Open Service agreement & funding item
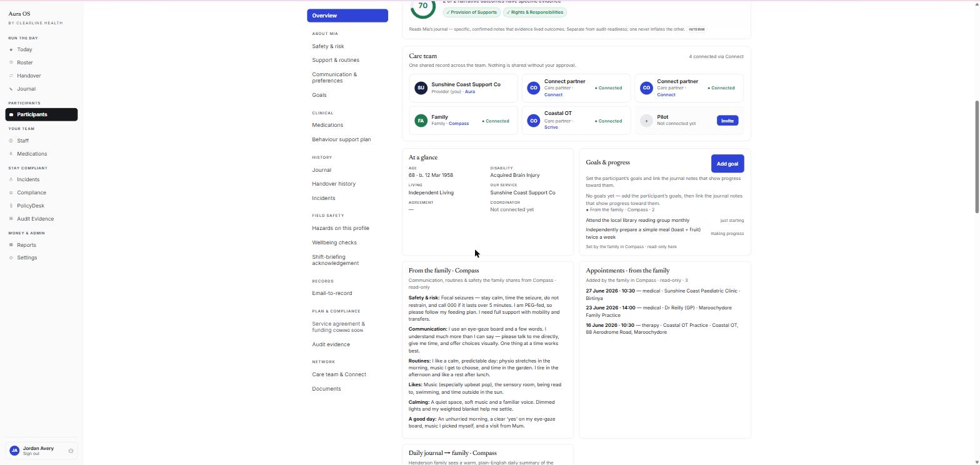This screenshot has width=980, height=465. click(x=339, y=327)
